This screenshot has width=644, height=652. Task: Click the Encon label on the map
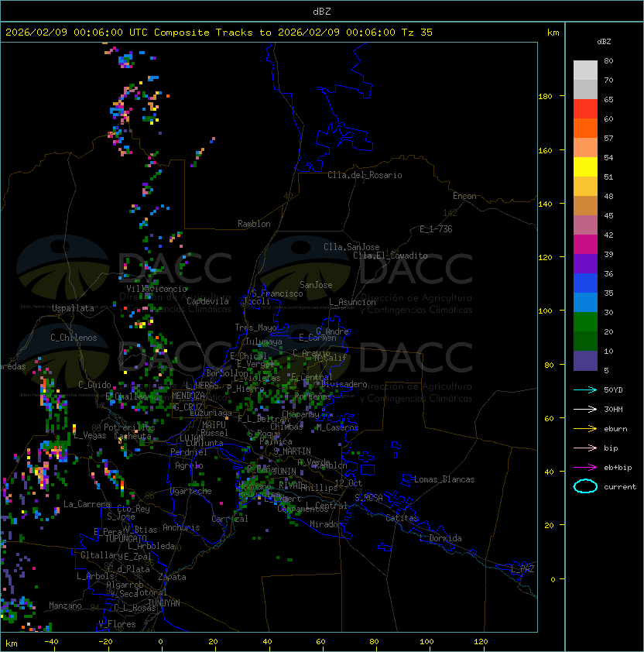point(464,196)
